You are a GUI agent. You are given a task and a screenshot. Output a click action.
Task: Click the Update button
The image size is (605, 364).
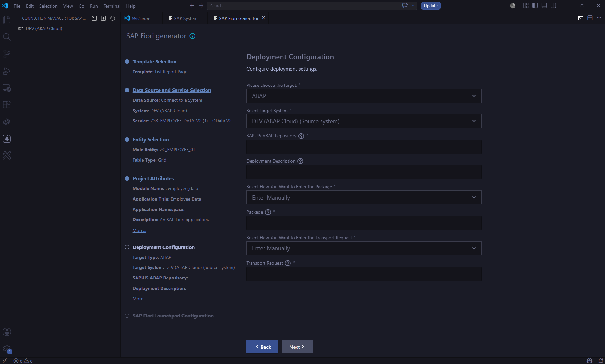(431, 6)
